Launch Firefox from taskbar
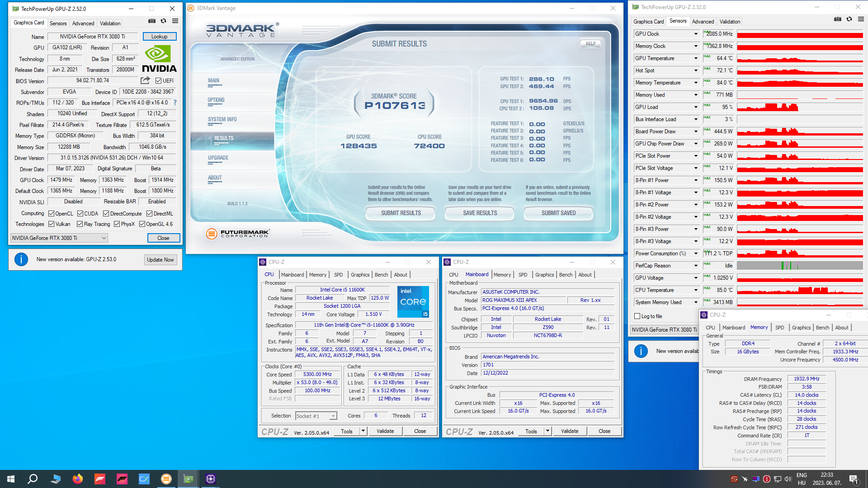Viewport: 868px width, 488px height. pyautogui.click(x=78, y=479)
